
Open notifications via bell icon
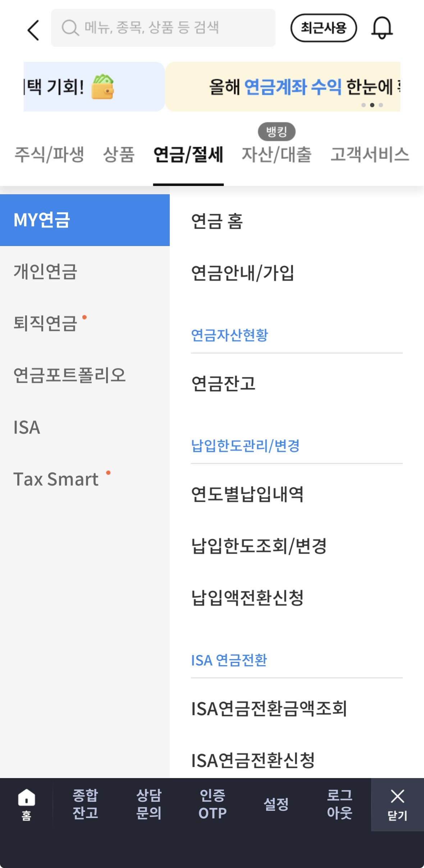coord(382,28)
